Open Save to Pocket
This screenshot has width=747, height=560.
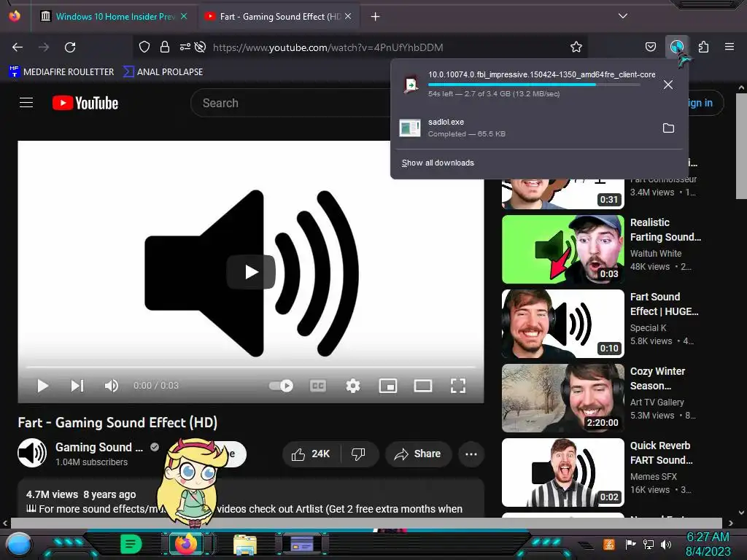tap(650, 47)
